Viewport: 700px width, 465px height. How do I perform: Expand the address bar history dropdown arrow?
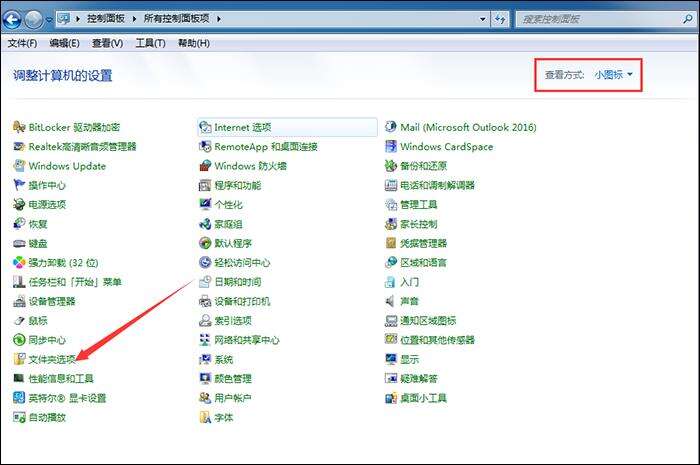pos(482,19)
